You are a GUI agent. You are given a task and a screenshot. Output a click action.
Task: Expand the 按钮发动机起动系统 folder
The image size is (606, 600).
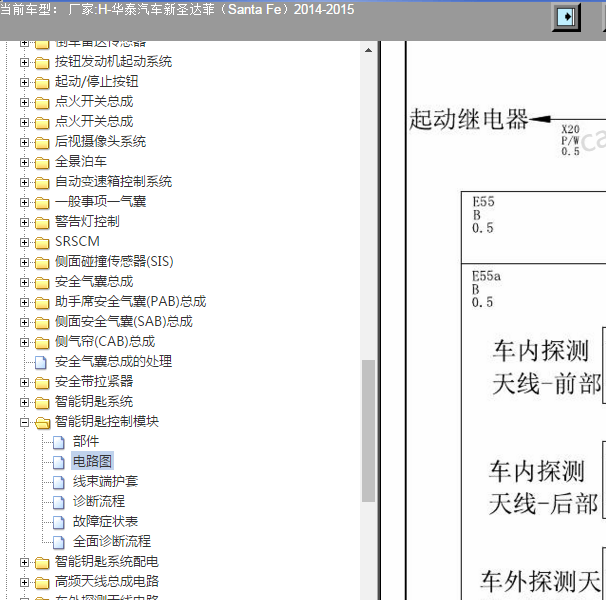24,62
